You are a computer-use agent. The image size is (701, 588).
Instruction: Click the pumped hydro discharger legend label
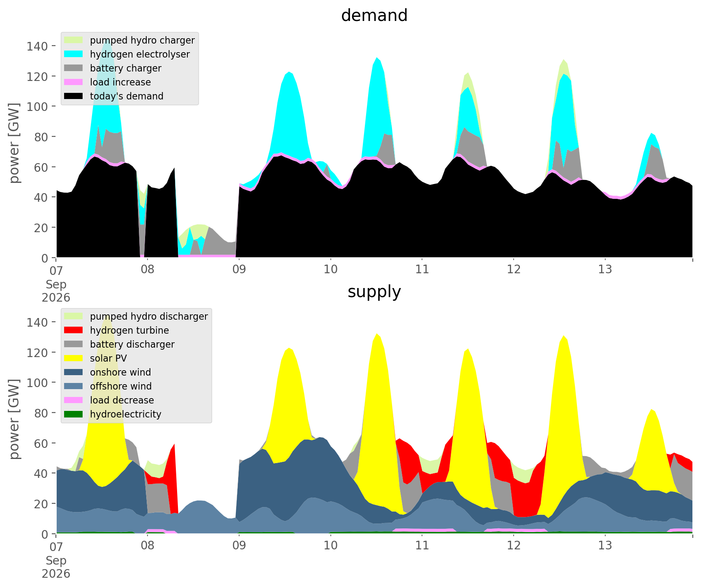[149, 316]
